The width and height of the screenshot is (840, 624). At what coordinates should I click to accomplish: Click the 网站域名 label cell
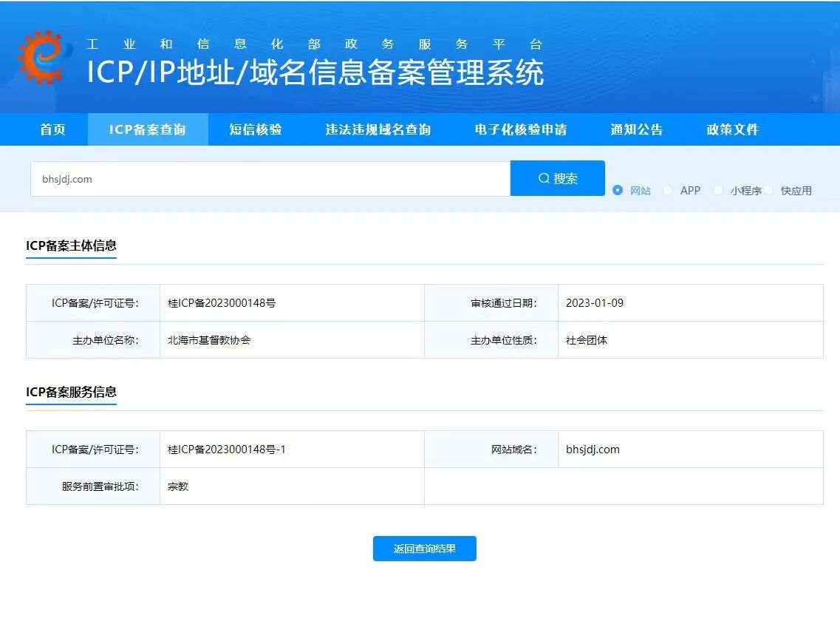pos(491,450)
